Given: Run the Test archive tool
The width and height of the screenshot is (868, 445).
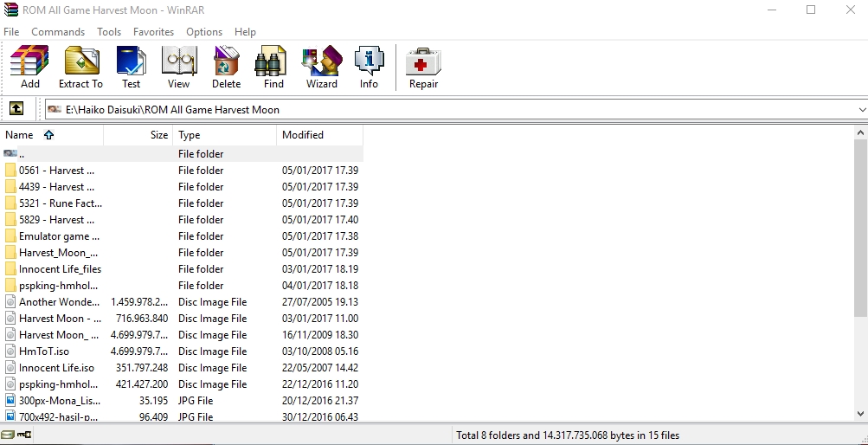Looking at the screenshot, I should (132, 67).
